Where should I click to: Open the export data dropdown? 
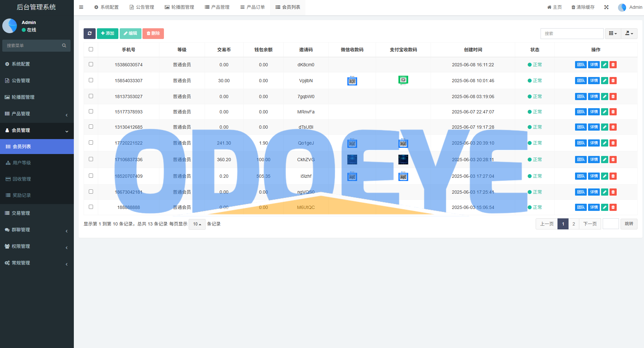click(x=629, y=33)
